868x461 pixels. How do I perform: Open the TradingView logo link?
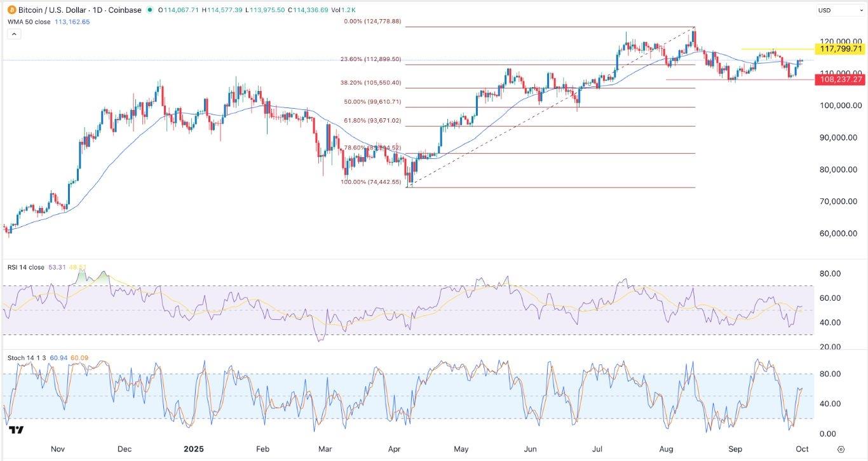(17, 430)
